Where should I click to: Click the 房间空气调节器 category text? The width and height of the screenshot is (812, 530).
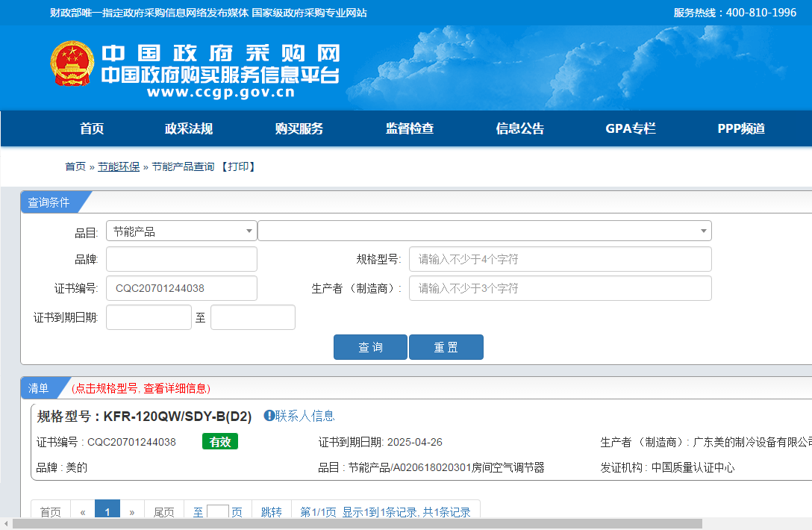508,467
